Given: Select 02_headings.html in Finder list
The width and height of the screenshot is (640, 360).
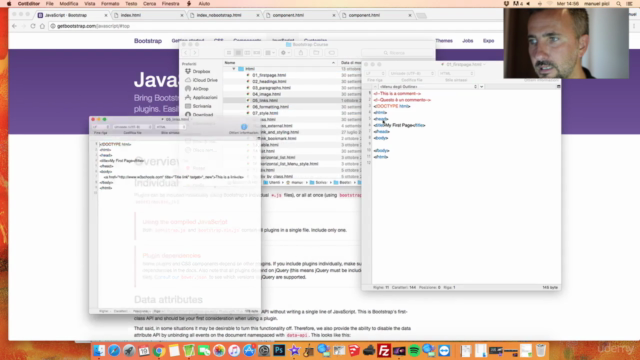Looking at the screenshot, I should pyautogui.click(x=269, y=82).
